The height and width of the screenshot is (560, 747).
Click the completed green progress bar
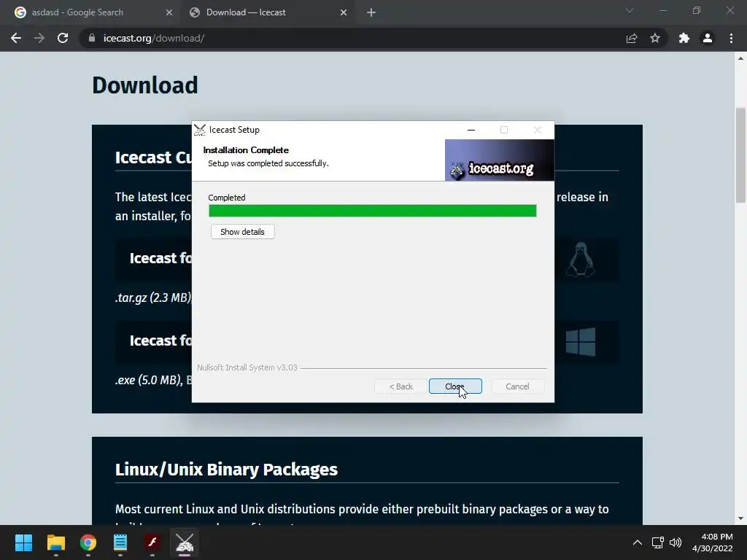coord(373,211)
